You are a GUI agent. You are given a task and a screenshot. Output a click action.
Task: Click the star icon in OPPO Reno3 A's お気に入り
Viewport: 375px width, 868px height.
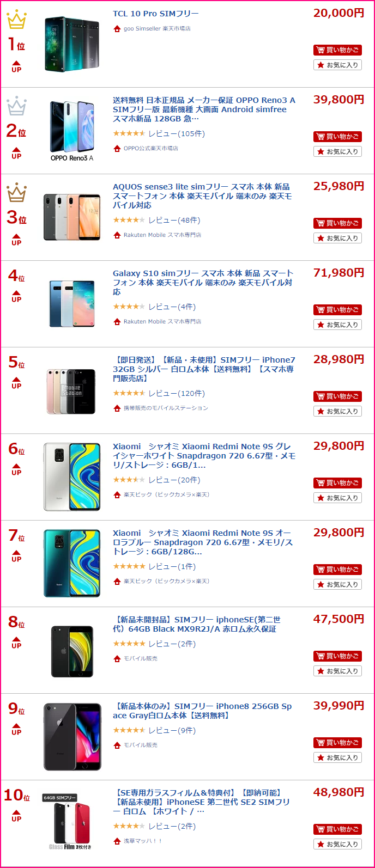coord(321,151)
